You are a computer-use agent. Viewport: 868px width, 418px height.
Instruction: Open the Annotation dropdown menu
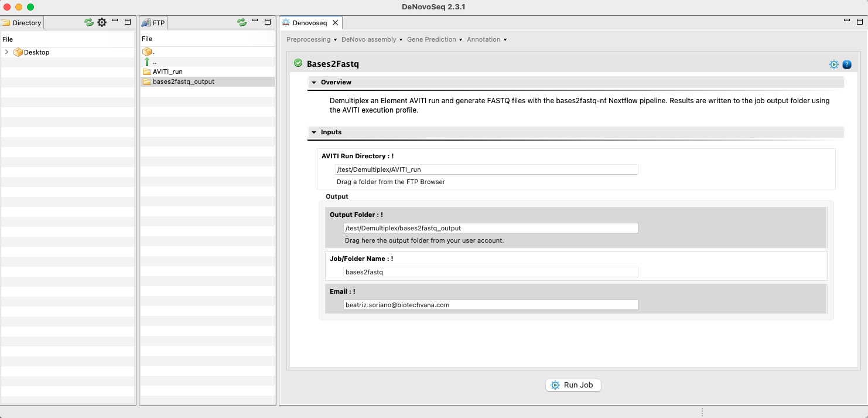(x=487, y=39)
